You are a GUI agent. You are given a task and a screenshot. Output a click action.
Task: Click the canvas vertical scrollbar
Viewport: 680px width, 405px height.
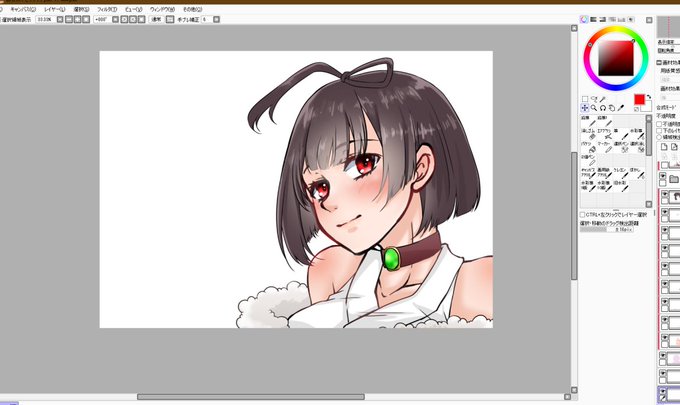click(574, 216)
